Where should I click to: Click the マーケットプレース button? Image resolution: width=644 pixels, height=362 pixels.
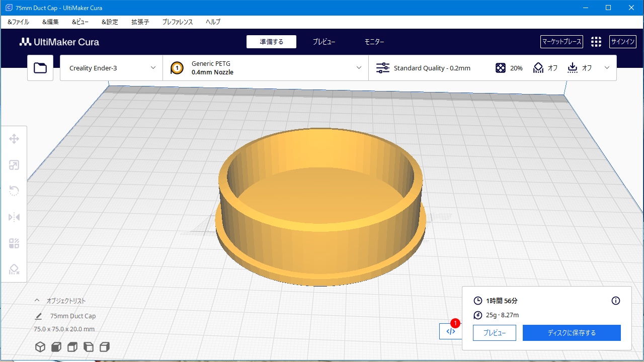tap(561, 42)
